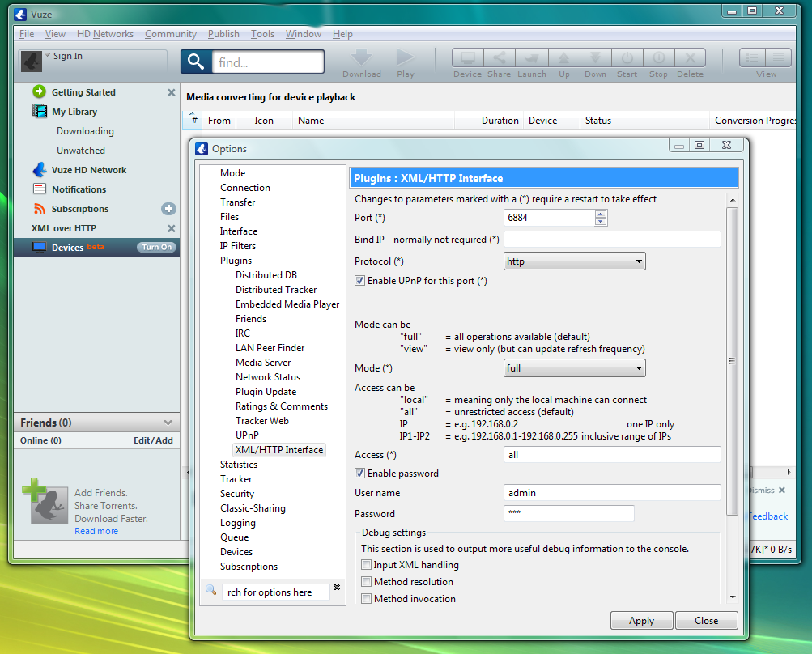Enable Input XML handling debug checkbox

coord(366,565)
